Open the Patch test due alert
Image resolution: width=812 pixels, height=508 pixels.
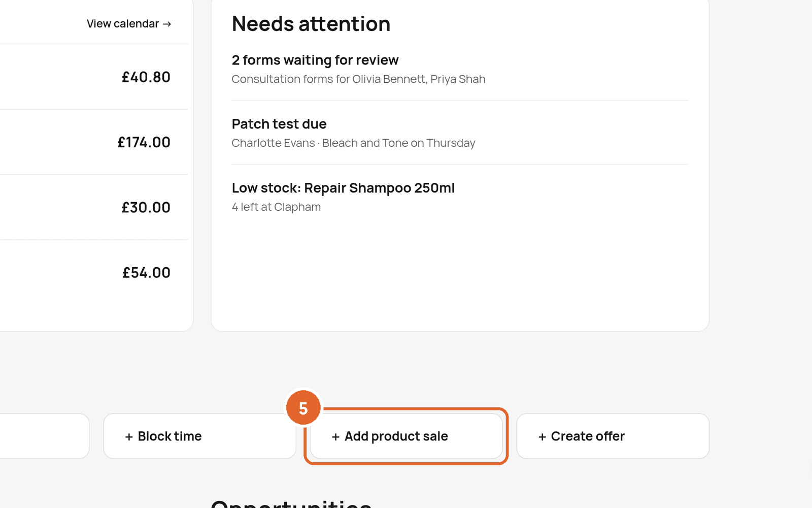click(460, 133)
